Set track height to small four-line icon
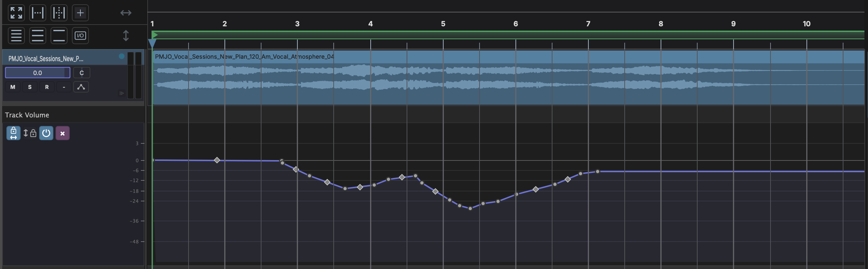This screenshot has width=868, height=269. [x=16, y=36]
